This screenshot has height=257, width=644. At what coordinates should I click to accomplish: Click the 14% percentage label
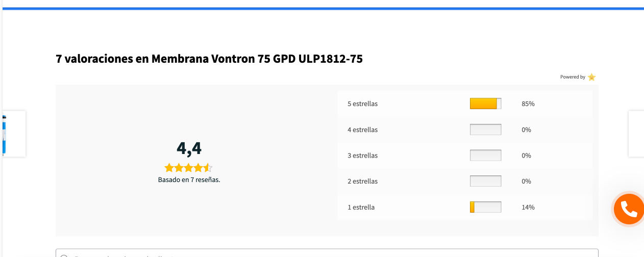pos(528,208)
